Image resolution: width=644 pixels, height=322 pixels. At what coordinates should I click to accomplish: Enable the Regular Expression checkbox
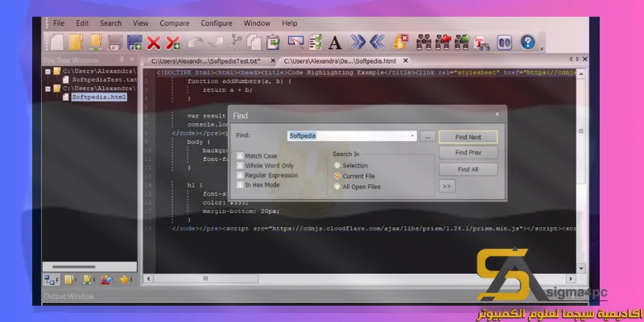pos(240,175)
